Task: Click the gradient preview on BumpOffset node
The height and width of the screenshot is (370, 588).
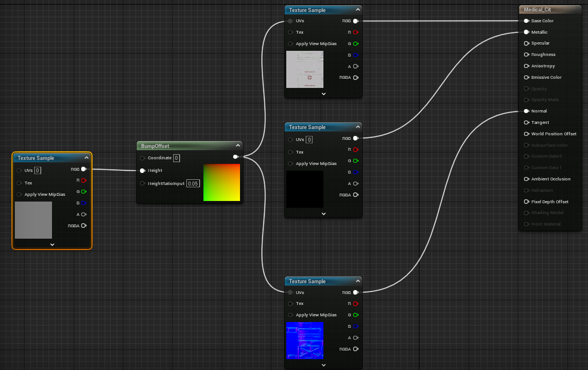Action: 222,183
